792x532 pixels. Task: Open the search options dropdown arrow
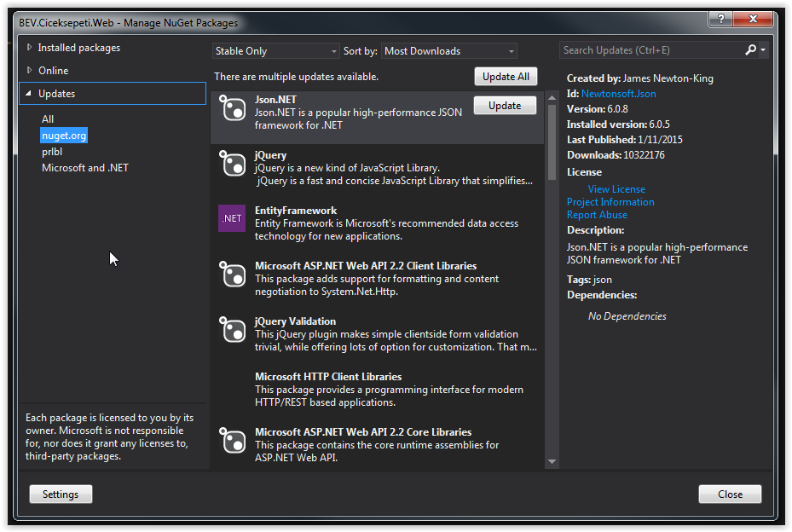[763, 50]
